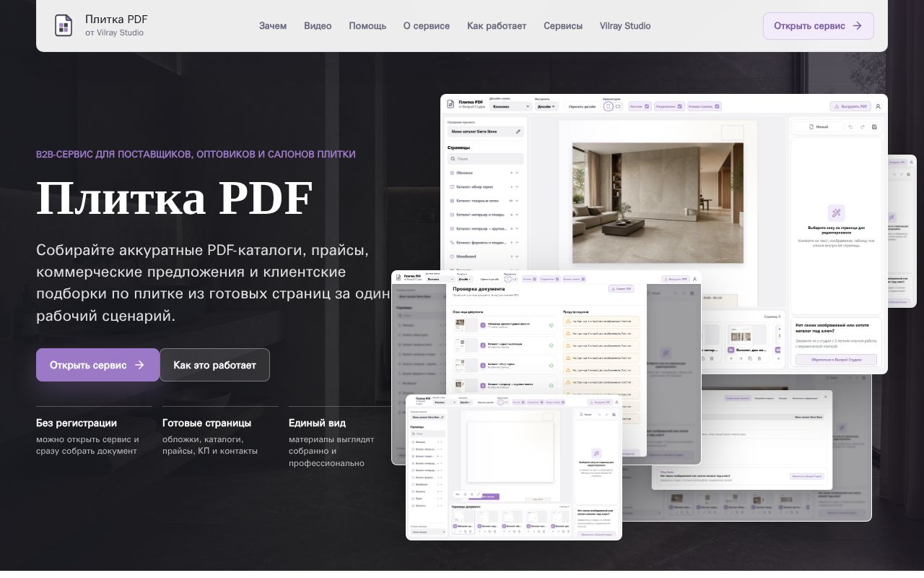Expand the Moodboard pages group
The width and height of the screenshot is (924, 578).
click(517, 256)
